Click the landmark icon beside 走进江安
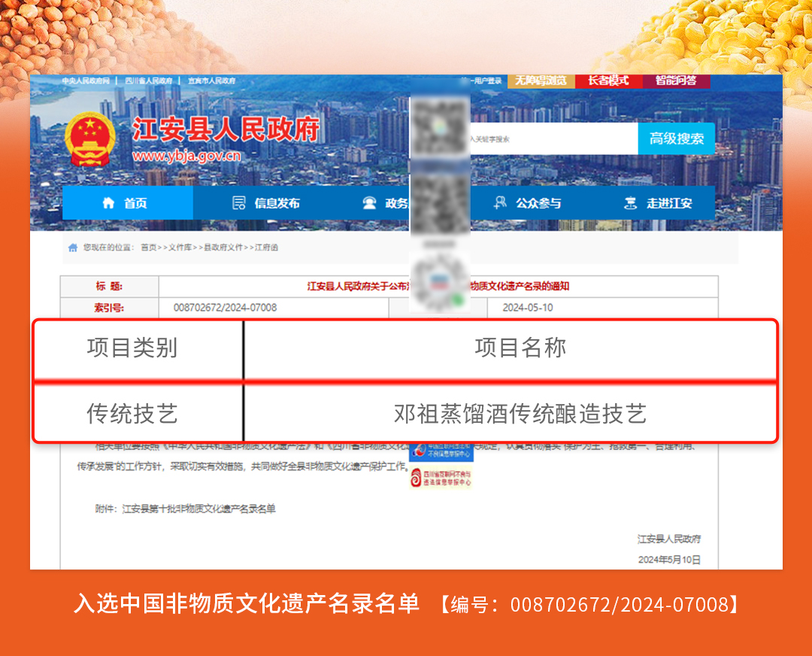 click(630, 203)
